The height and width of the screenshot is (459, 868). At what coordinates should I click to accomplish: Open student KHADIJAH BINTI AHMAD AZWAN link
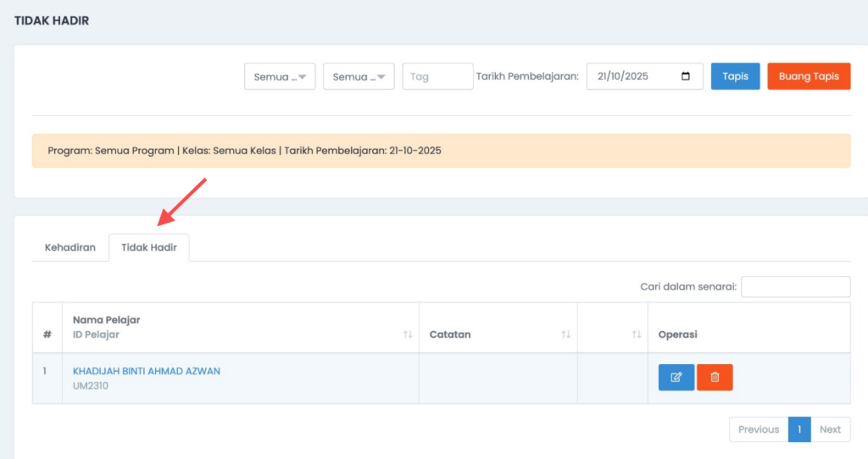point(147,371)
